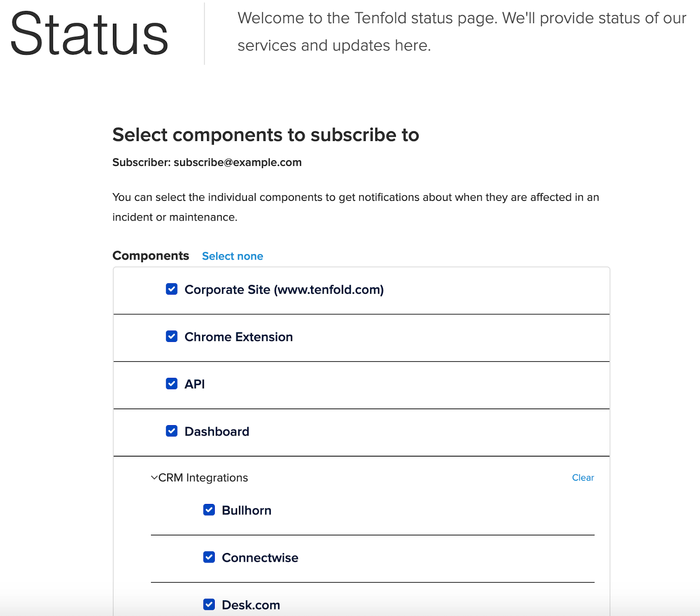Select the CRM Integrations group label

tap(203, 478)
